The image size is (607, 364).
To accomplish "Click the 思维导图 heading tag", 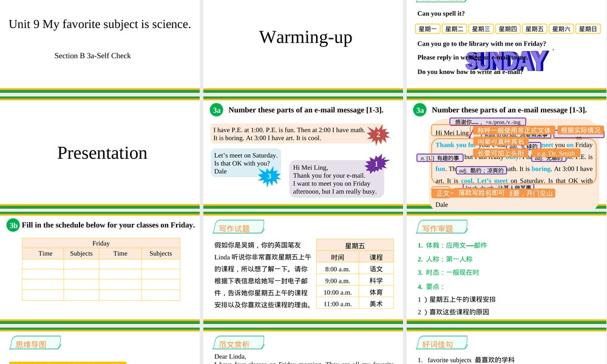I will click(x=35, y=343).
